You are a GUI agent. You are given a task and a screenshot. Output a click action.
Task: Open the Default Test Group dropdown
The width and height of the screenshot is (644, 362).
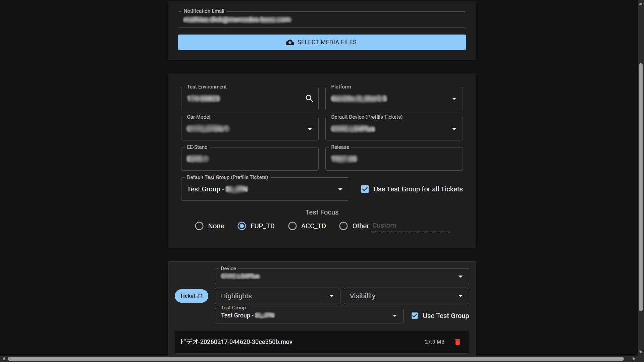340,189
